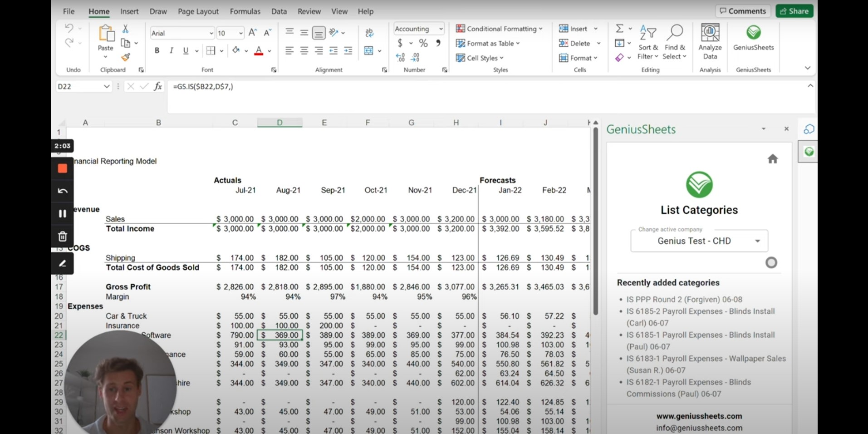The image size is (868, 434).
Task: Stop recording with the orange square
Action: coord(63,168)
